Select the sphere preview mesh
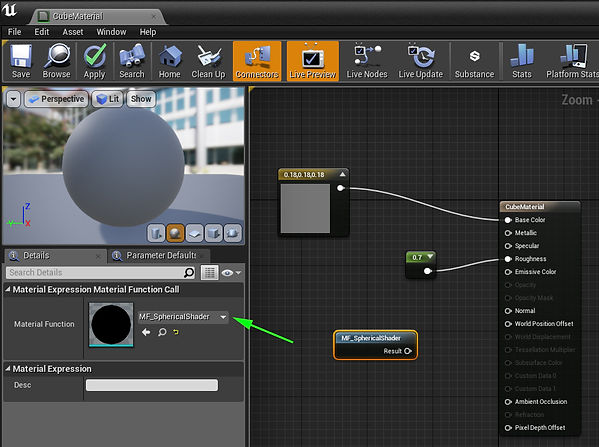The height and width of the screenshot is (447, 599). pyautogui.click(x=175, y=233)
